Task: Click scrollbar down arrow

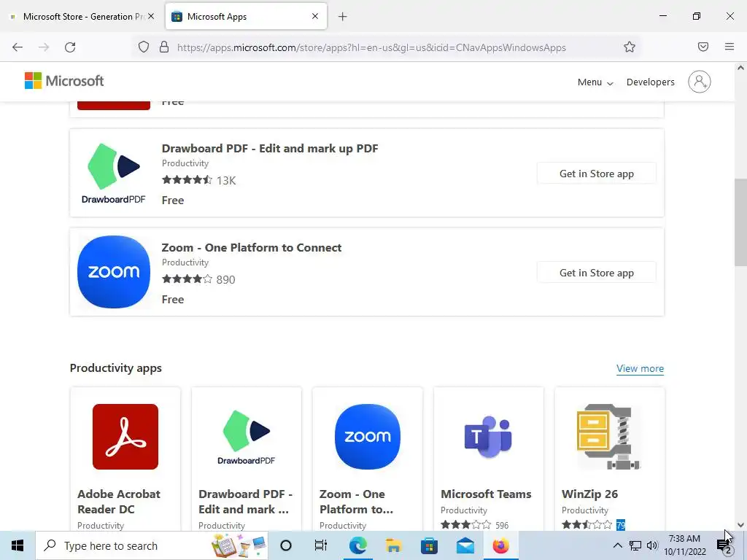Action: click(x=740, y=525)
